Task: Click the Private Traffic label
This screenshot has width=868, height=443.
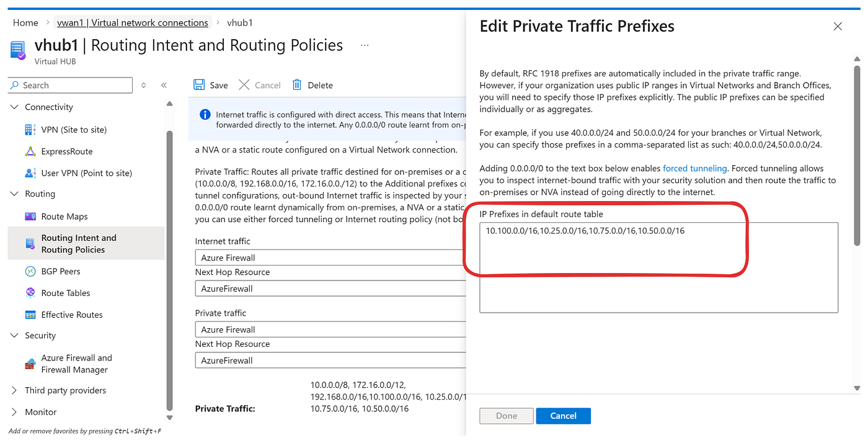Action: point(225,408)
